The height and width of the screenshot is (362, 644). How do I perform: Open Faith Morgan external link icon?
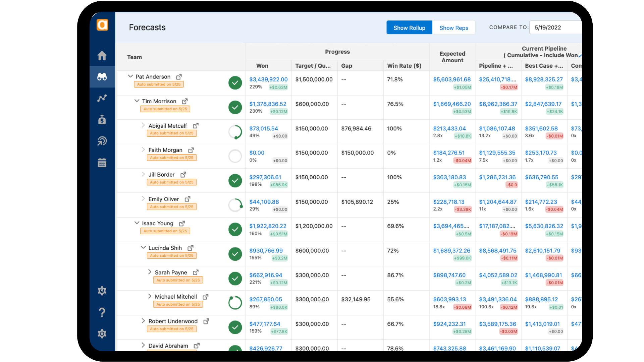(191, 150)
